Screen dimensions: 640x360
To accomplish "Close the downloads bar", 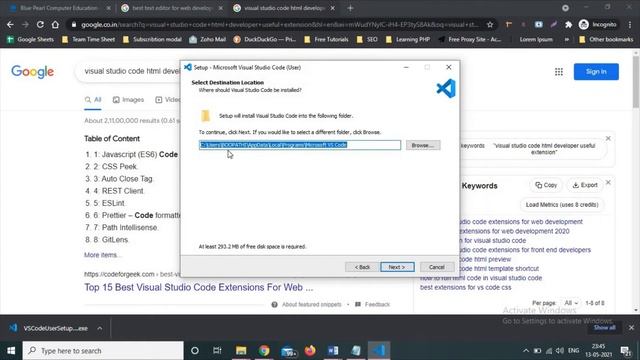I will click(x=631, y=328).
